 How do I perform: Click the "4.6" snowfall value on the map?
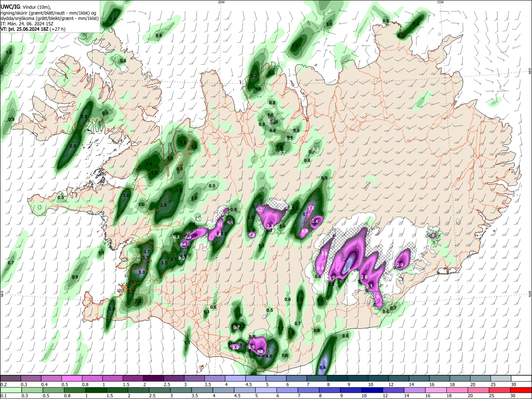(183, 244)
